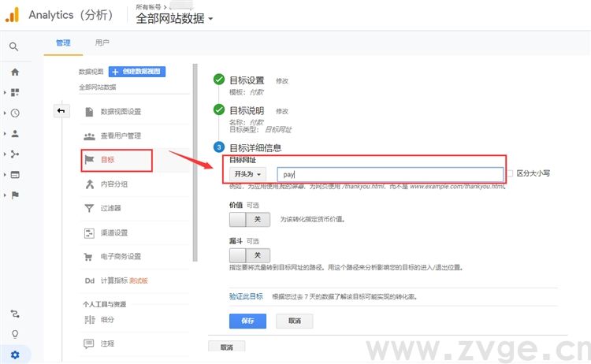Open Admin gear icon
The width and height of the screenshot is (591, 364).
(15, 355)
